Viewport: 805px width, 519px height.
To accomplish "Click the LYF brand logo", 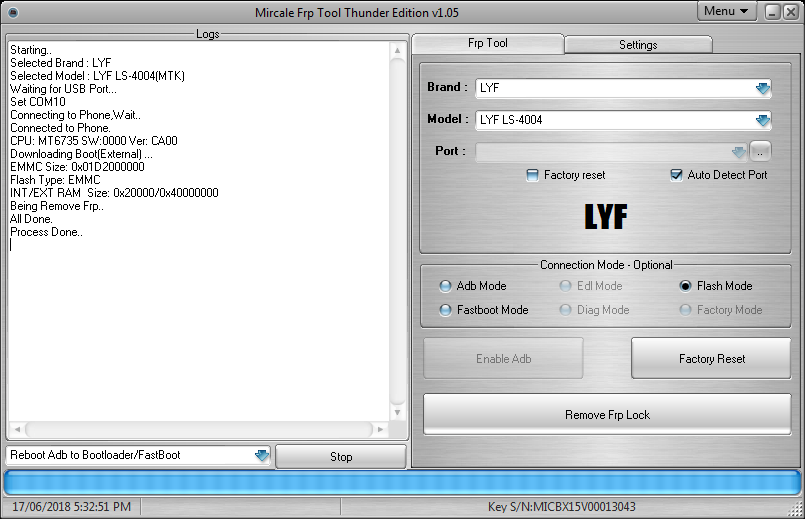I will (x=606, y=216).
